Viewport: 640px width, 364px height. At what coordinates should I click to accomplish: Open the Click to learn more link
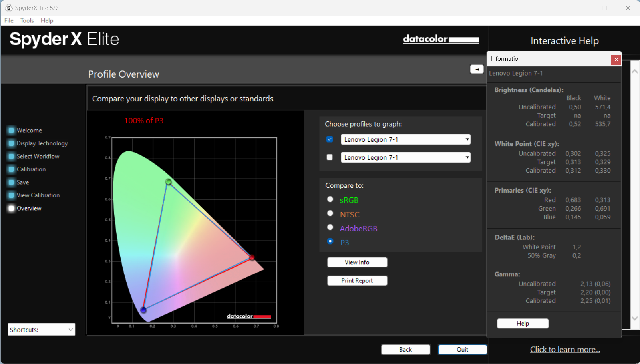tap(565, 350)
